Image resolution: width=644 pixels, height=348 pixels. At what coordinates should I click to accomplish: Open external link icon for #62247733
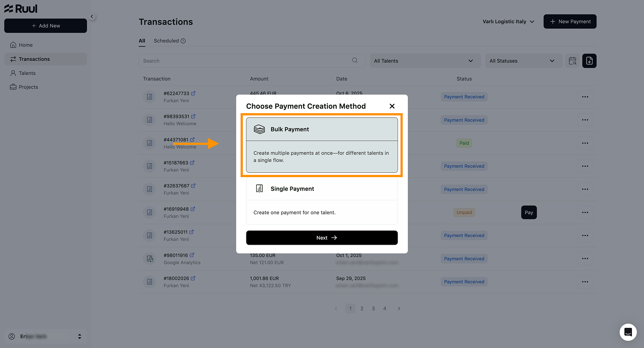(193, 93)
